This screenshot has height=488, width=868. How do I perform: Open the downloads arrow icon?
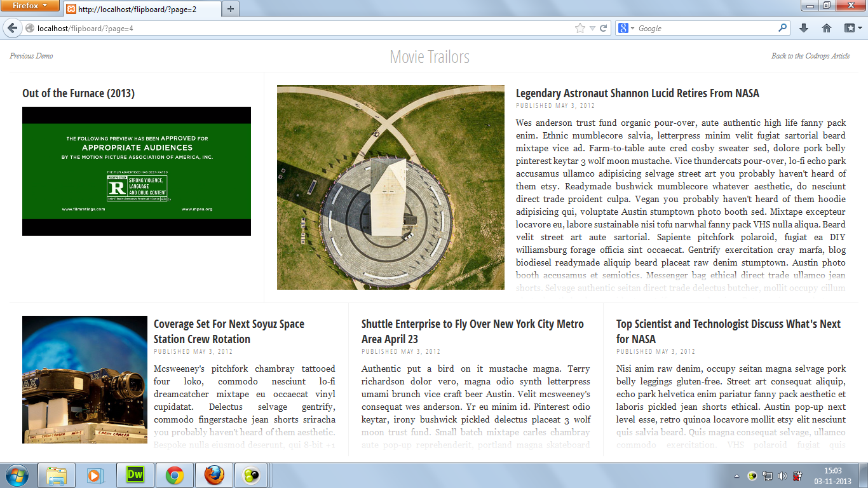click(804, 29)
